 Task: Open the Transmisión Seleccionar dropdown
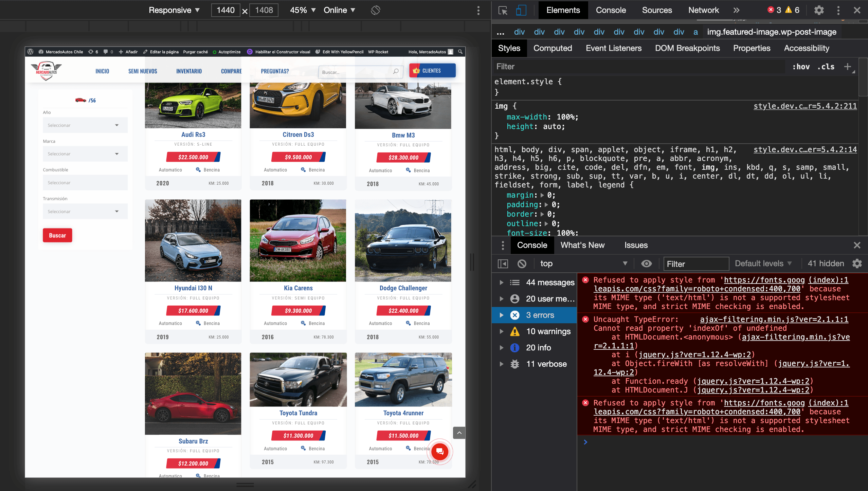coord(85,212)
